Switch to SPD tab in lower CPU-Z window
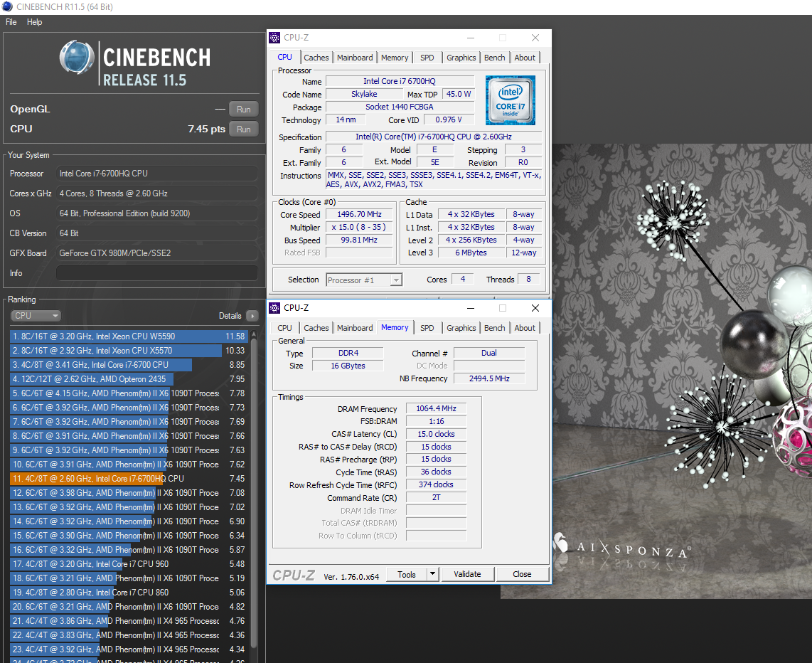The width and height of the screenshot is (812, 663). tap(427, 328)
